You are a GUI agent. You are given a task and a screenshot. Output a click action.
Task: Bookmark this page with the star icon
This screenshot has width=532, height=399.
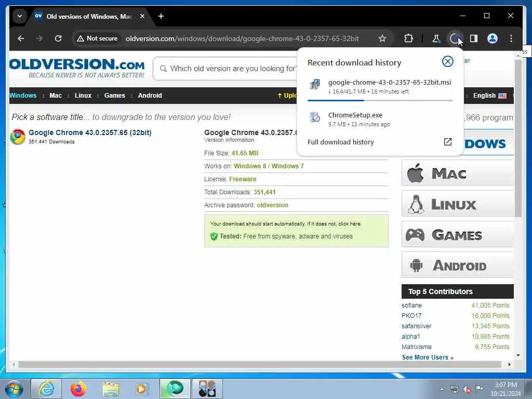pyautogui.click(x=382, y=38)
